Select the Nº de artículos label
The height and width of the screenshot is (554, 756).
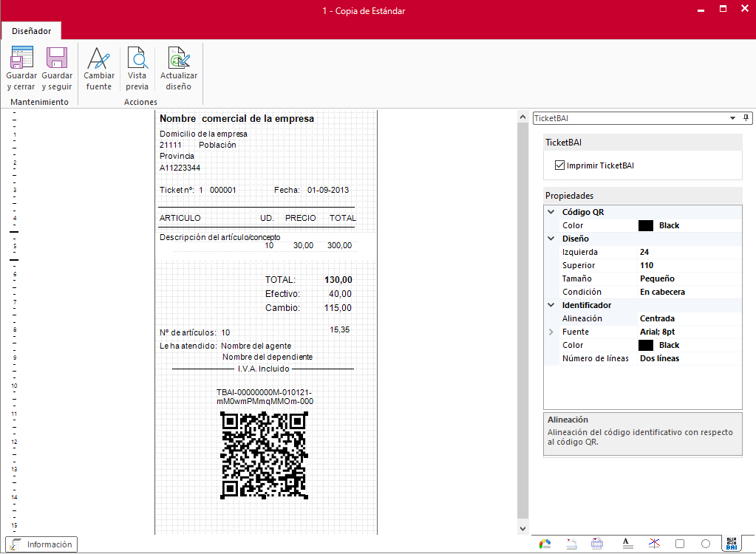(188, 332)
